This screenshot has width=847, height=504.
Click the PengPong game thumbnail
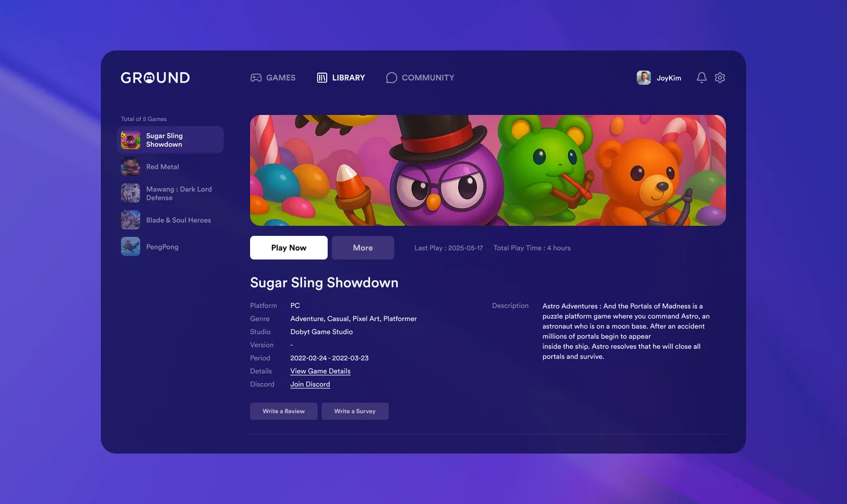coord(130,246)
